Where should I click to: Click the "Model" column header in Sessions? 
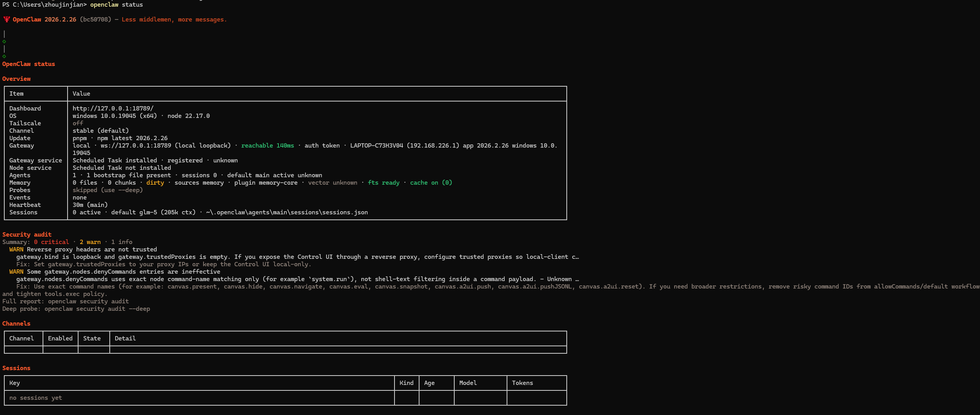coord(468,383)
